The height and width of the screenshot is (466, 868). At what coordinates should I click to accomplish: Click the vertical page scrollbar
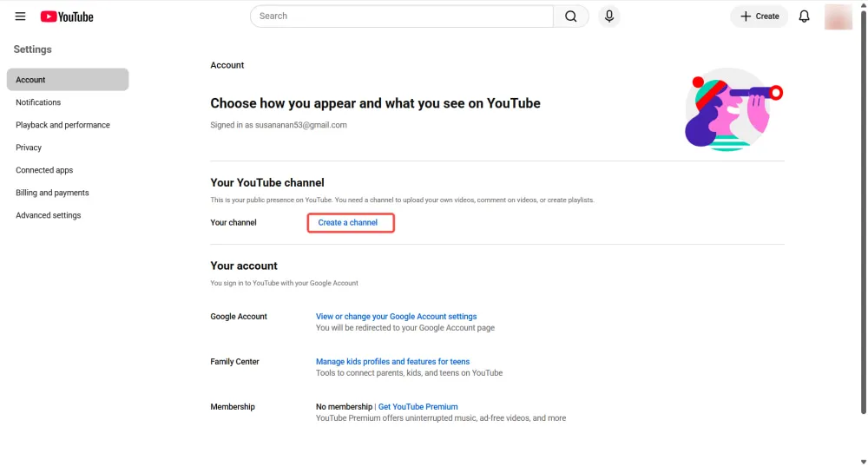863,213
